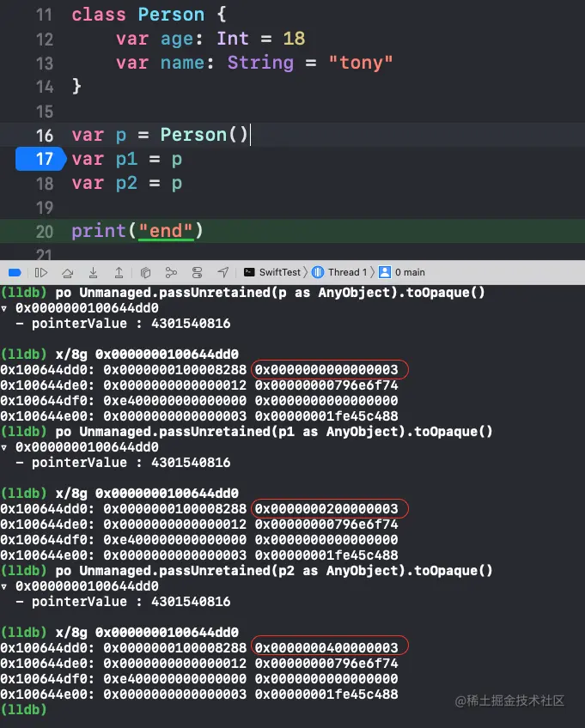Open the Debug Memory Graph tool
Screen dimensions: 585x728
coord(171,272)
